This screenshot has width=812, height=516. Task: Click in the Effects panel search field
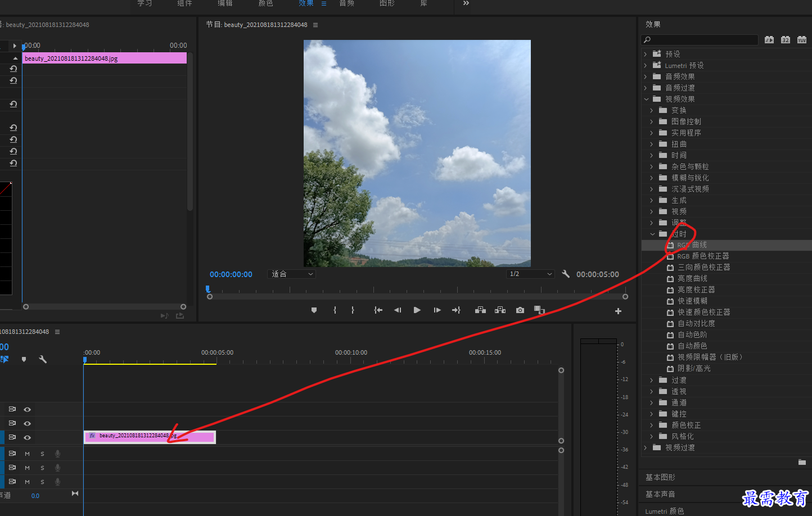coord(700,40)
